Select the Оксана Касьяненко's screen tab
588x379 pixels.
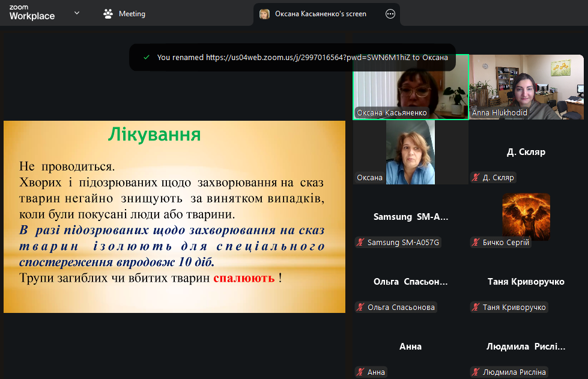(x=320, y=14)
